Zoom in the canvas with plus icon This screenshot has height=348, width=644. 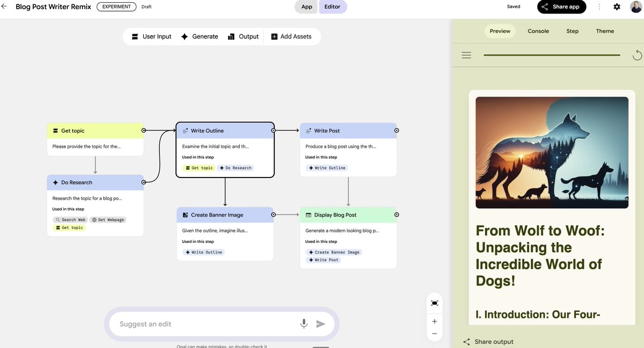coord(434,321)
